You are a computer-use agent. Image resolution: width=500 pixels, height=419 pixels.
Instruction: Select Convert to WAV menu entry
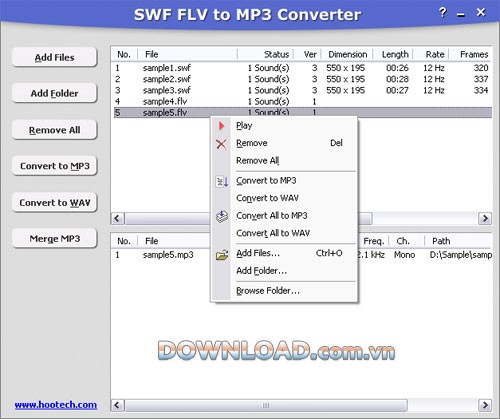(x=285, y=198)
